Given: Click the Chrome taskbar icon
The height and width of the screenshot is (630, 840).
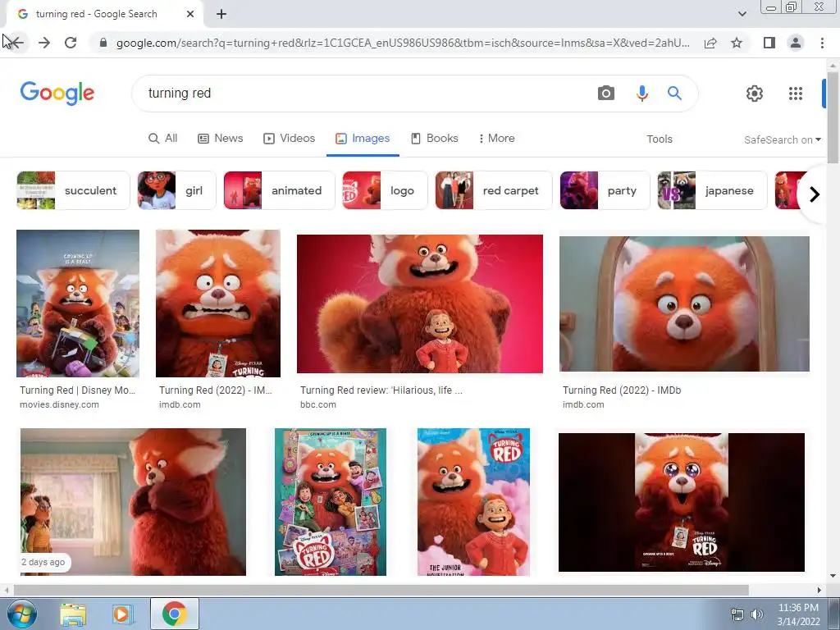Looking at the screenshot, I should pos(175,614).
